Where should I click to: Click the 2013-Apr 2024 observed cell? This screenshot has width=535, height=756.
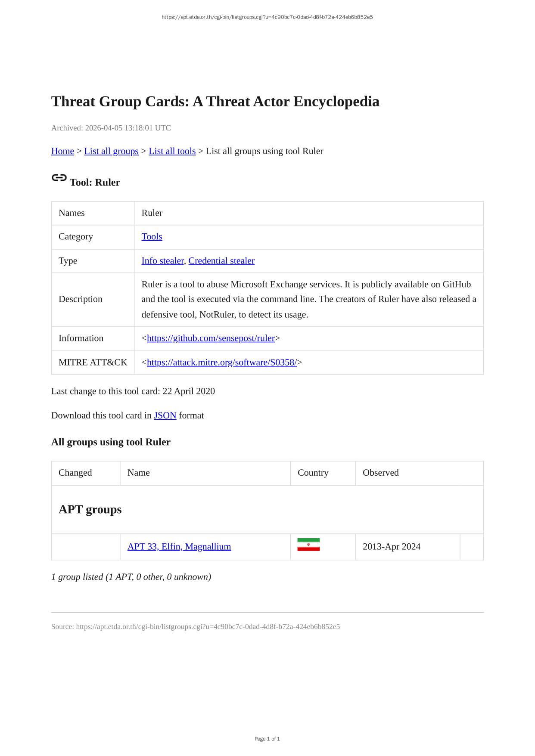[x=392, y=547]
